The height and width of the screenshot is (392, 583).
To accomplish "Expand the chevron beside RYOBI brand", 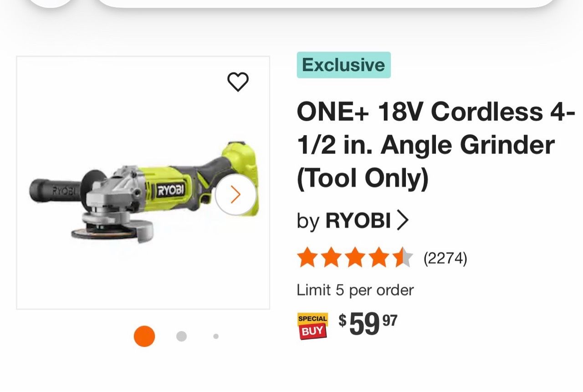I will pyautogui.click(x=403, y=221).
